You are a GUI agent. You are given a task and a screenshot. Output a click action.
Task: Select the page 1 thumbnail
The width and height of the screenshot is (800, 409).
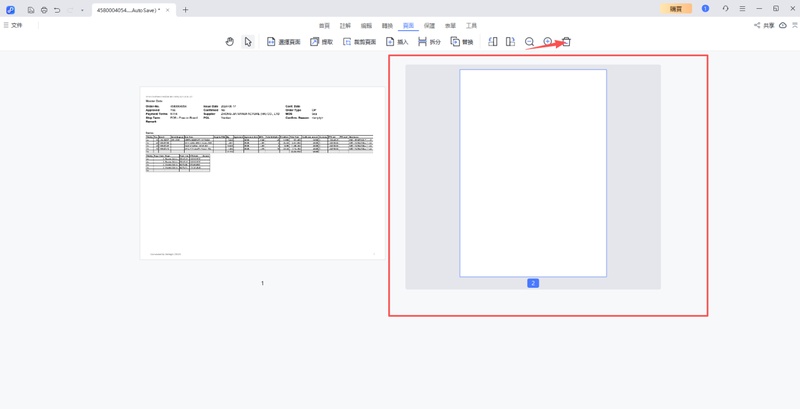point(262,172)
